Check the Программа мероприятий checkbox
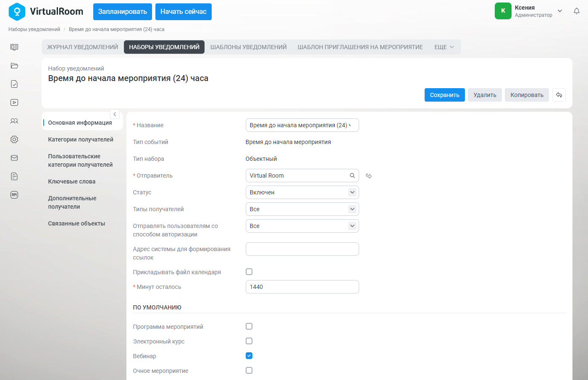The width and height of the screenshot is (588, 380). click(x=249, y=326)
